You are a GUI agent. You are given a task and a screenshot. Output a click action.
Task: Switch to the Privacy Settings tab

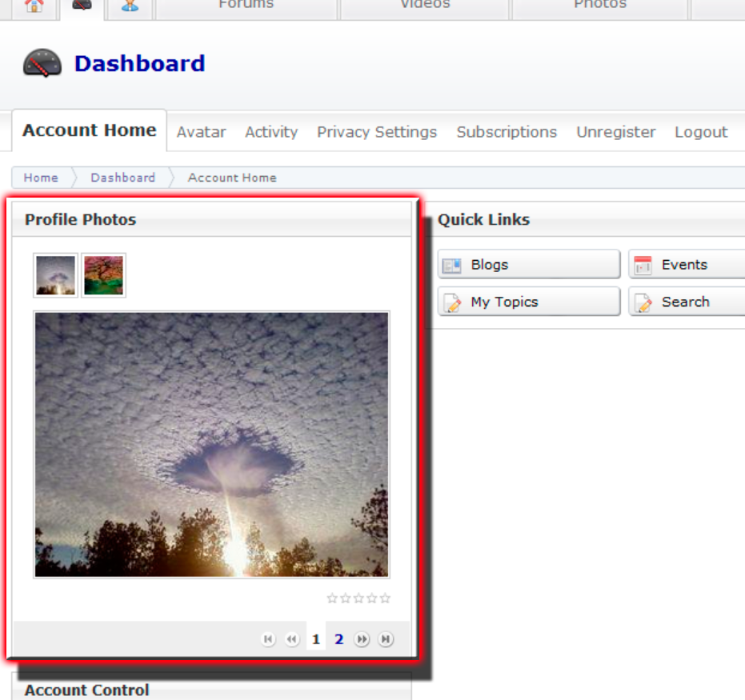click(377, 132)
